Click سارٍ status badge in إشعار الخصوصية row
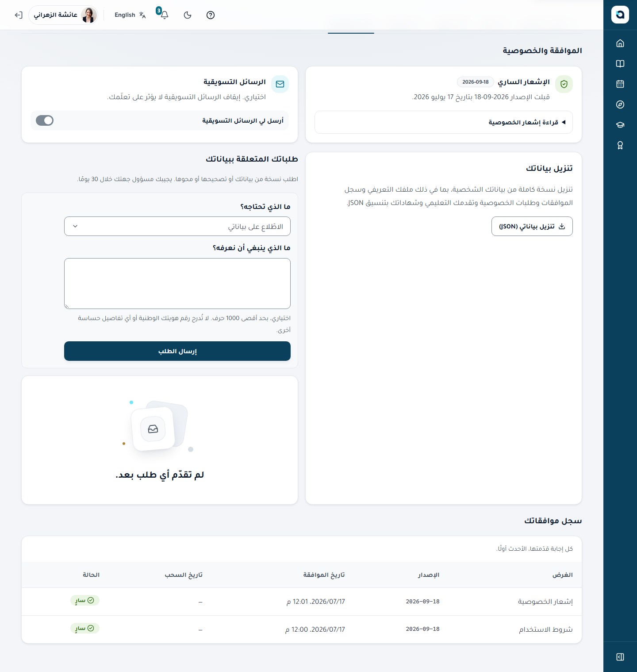This screenshot has height=672, width=637. 85,600
